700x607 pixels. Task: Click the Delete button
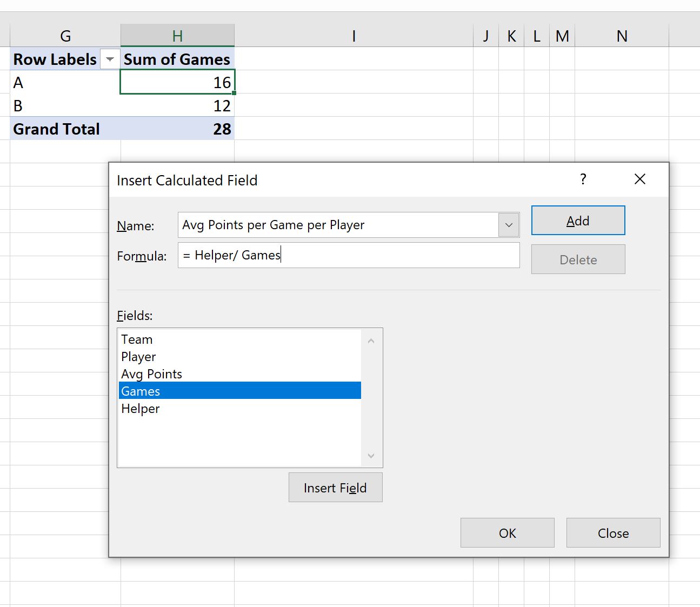[578, 259]
